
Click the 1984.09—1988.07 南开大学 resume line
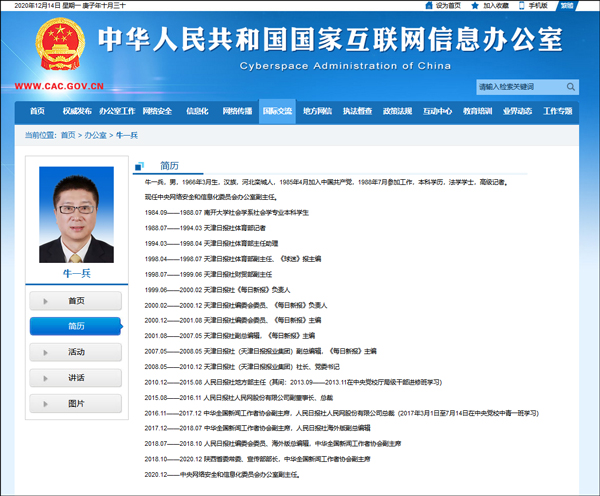tap(227, 213)
